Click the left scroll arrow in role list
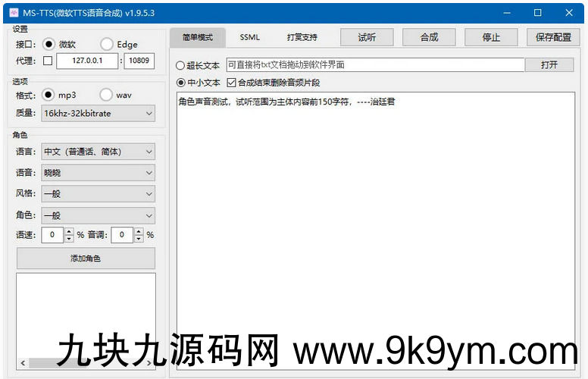This screenshot has width=588, height=379. pyautogui.click(x=23, y=363)
